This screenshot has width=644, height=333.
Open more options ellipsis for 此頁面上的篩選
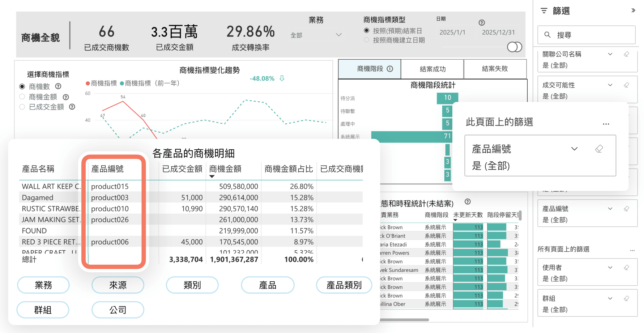pos(606,124)
